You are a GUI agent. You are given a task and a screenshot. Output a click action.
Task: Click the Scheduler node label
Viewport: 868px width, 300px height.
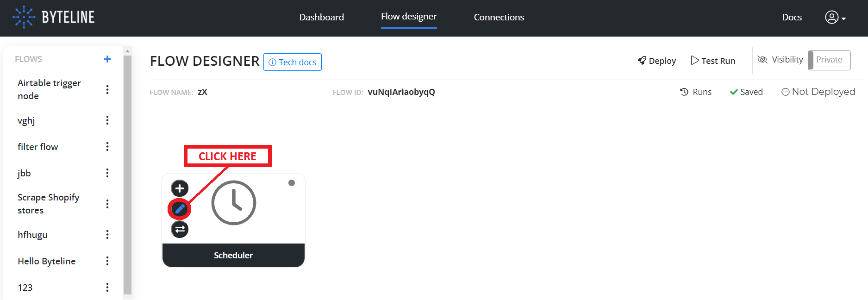pyautogui.click(x=233, y=255)
